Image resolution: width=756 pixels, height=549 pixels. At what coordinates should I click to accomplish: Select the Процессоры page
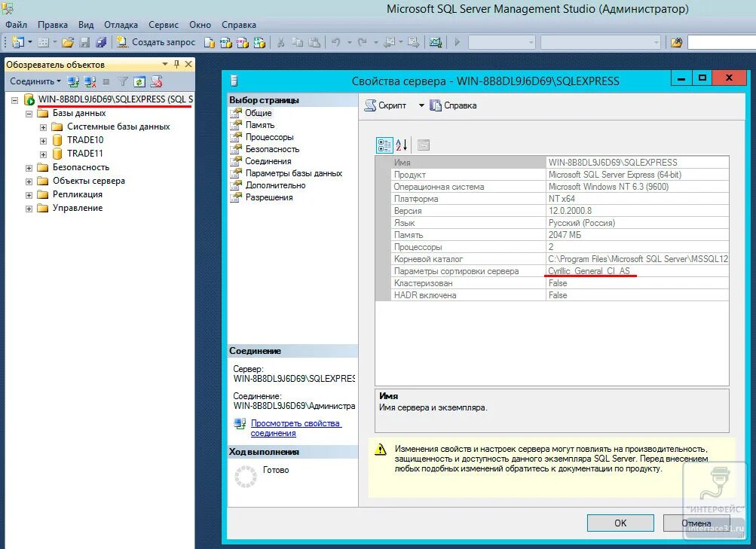(270, 137)
